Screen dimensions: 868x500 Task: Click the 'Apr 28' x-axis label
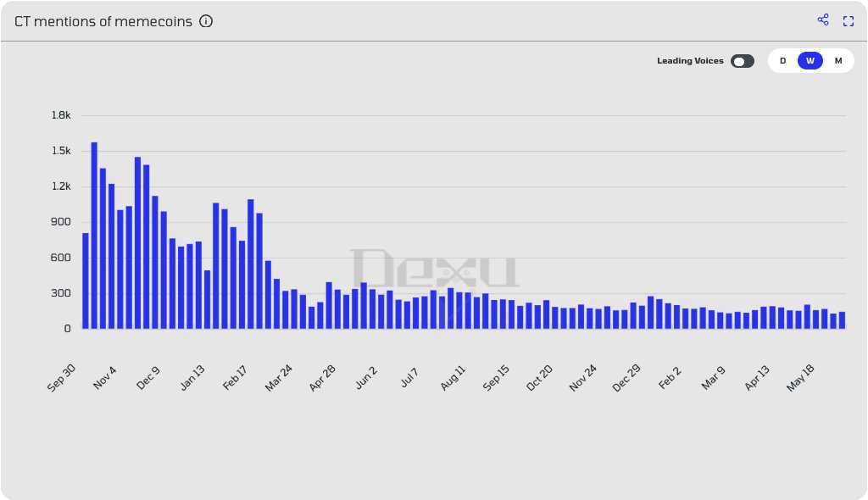pos(322,378)
